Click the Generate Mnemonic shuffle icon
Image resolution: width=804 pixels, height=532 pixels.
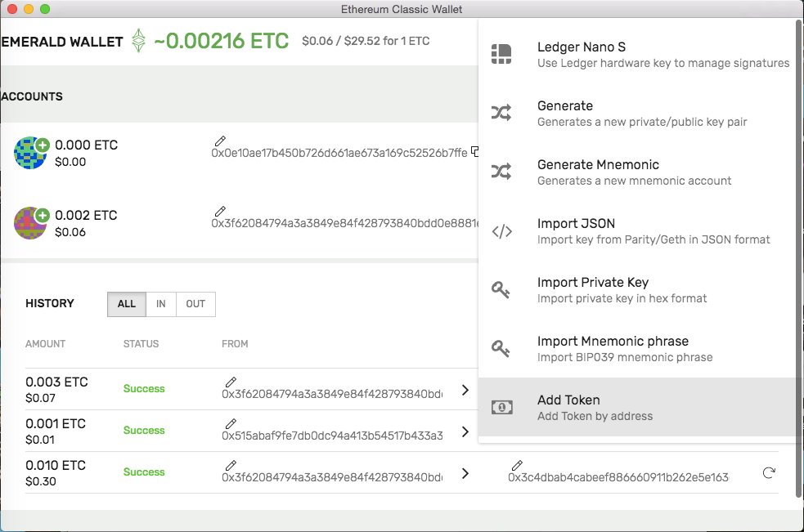pyautogui.click(x=501, y=172)
